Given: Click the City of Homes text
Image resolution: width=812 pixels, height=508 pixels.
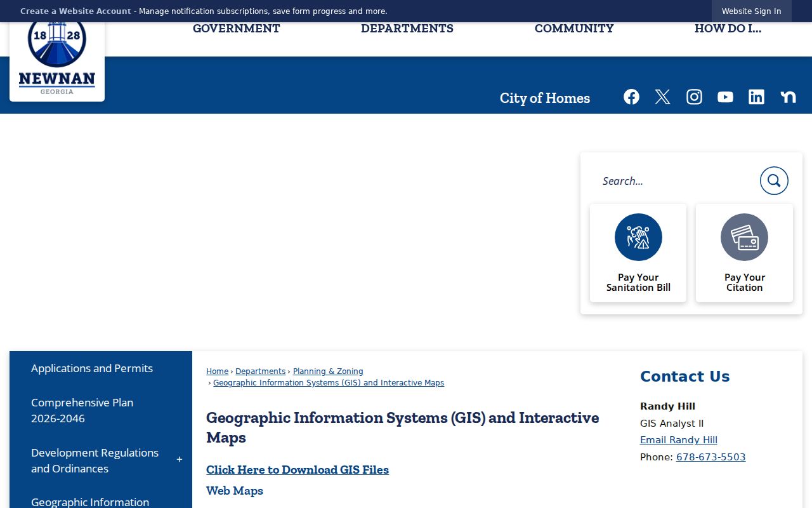Looking at the screenshot, I should 545,98.
